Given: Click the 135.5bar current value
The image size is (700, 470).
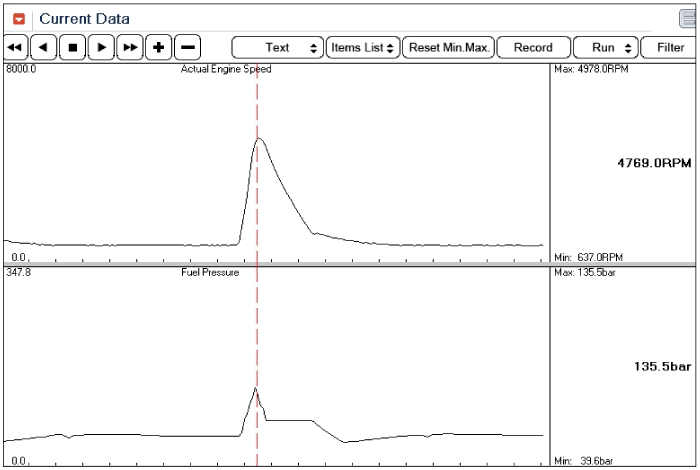Looking at the screenshot, I should (x=662, y=367).
